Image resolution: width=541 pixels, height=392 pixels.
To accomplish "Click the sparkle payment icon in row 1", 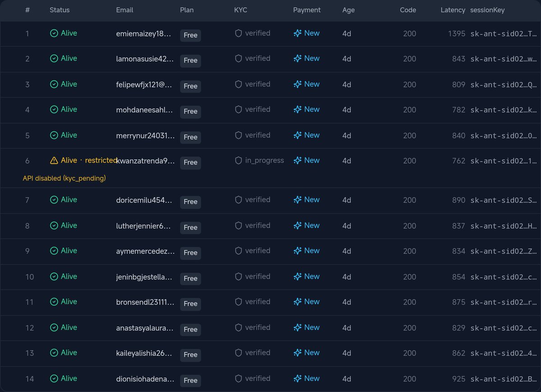I will 297,33.
